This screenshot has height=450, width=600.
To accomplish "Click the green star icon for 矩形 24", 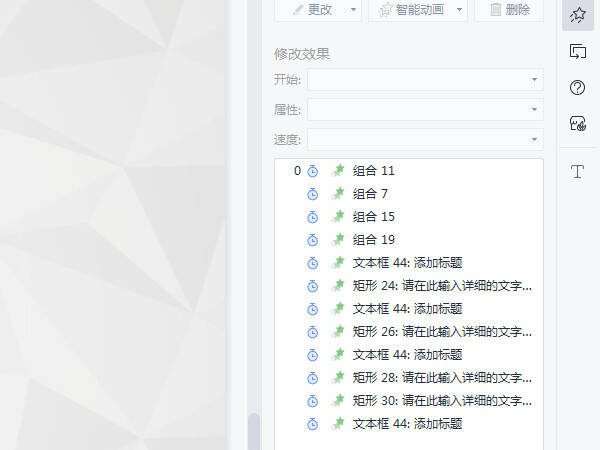I will pos(338,285).
